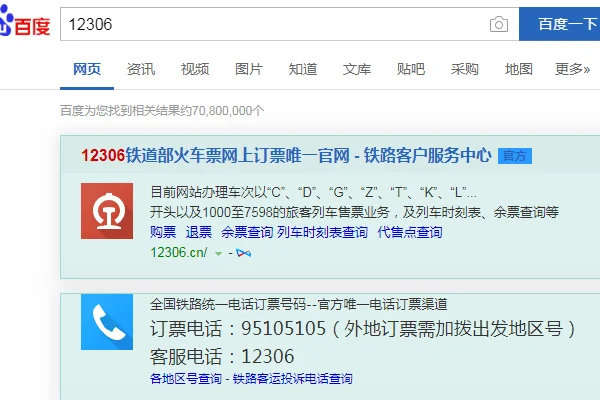Click the 购票 link
The image size is (600, 400).
click(x=163, y=232)
